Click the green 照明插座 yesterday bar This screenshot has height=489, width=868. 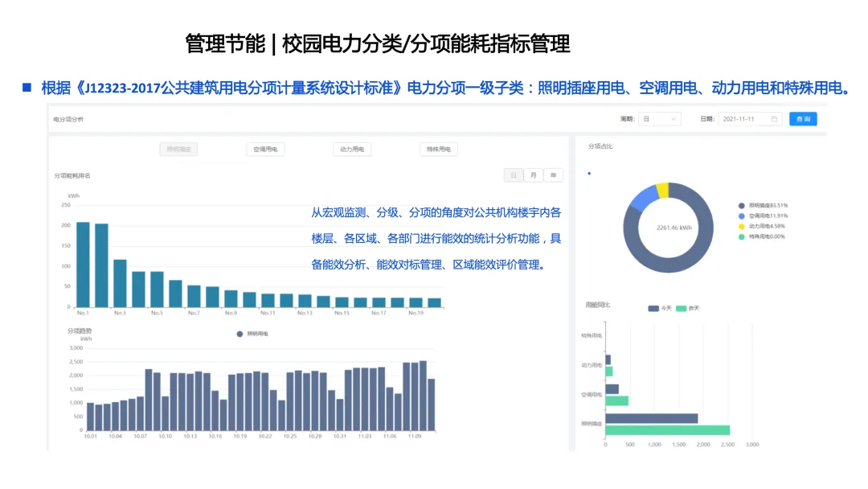click(668, 430)
